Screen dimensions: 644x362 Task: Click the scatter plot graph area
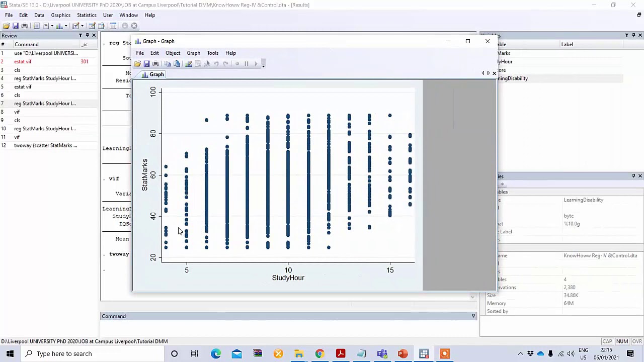[278, 185]
